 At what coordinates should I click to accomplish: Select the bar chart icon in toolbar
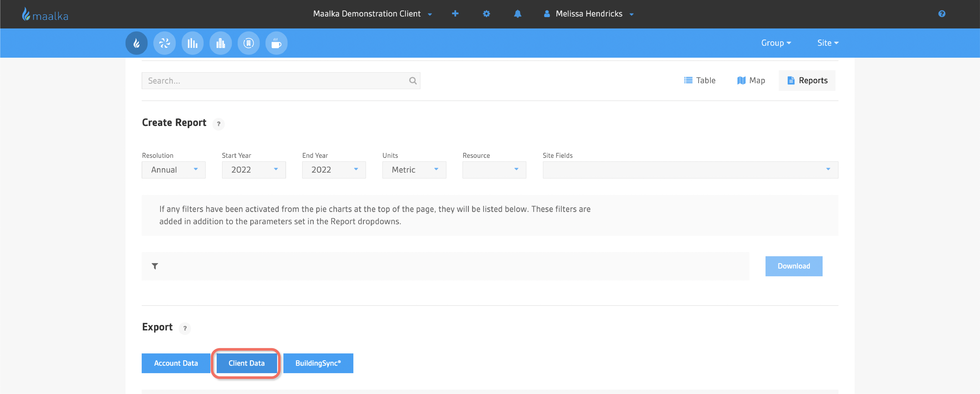193,43
